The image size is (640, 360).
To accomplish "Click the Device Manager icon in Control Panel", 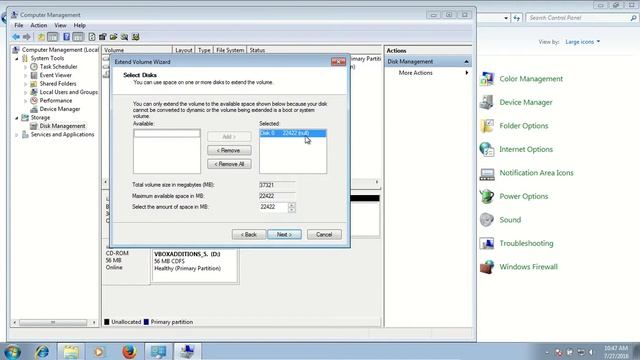I will (x=487, y=102).
